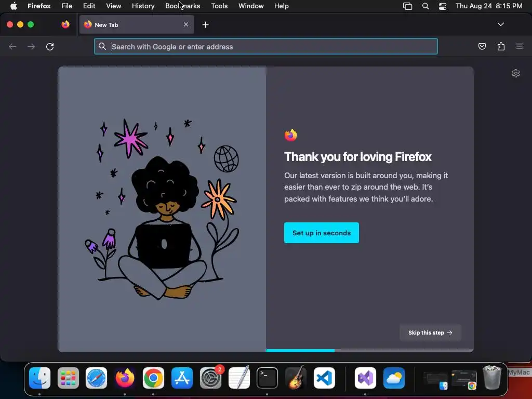This screenshot has height=399, width=532.
Task: Open the Window menu
Action: tap(251, 6)
